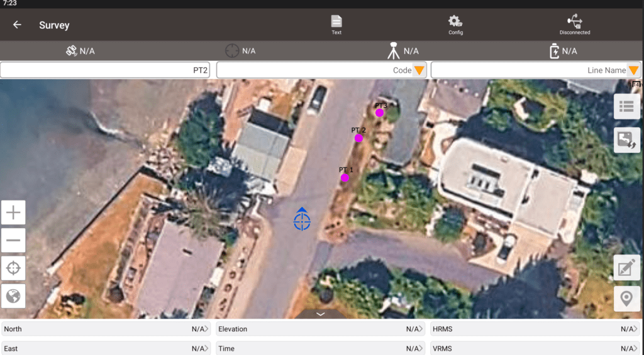Center map on current position
This screenshot has width=644, height=355.
tap(13, 268)
